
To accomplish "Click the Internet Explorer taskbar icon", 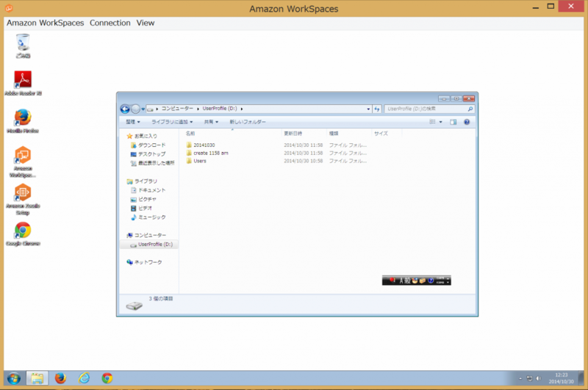I will coord(84,378).
